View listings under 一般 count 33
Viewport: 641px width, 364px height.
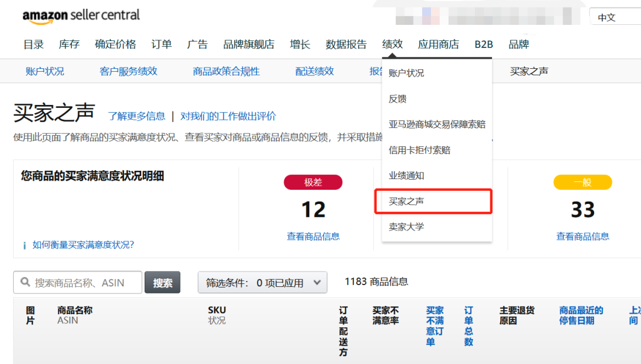coord(583,236)
